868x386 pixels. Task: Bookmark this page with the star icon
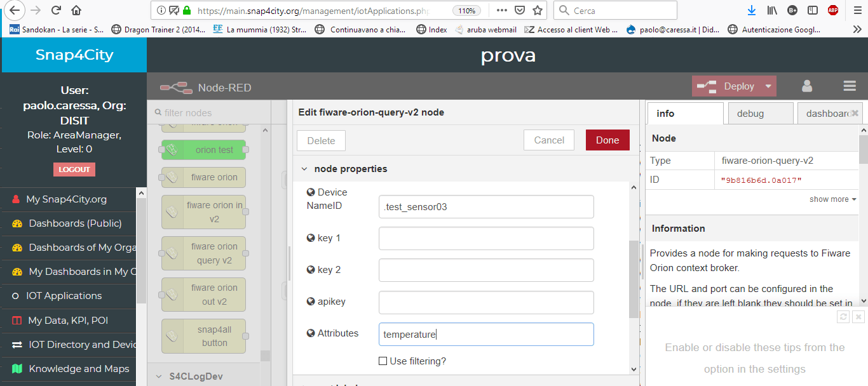[x=538, y=10]
